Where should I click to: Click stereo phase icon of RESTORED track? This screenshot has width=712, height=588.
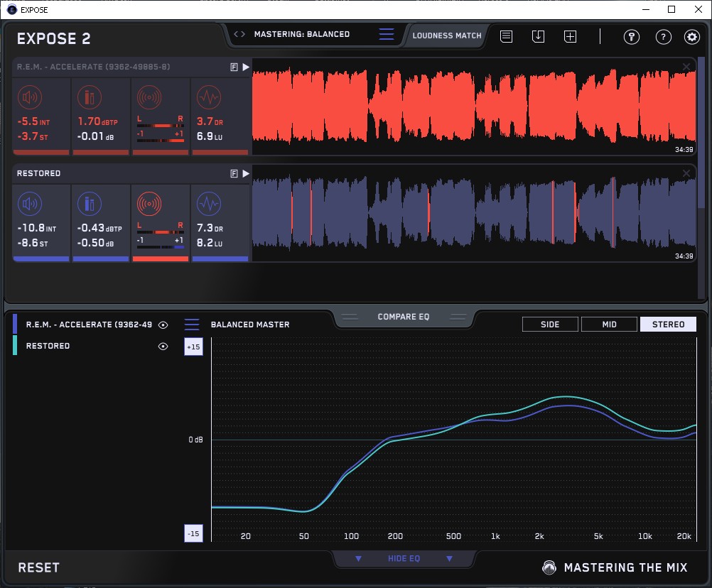pyautogui.click(x=149, y=205)
